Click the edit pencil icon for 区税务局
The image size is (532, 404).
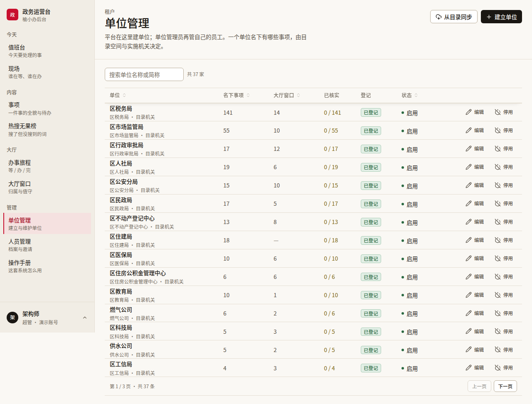[x=468, y=112]
